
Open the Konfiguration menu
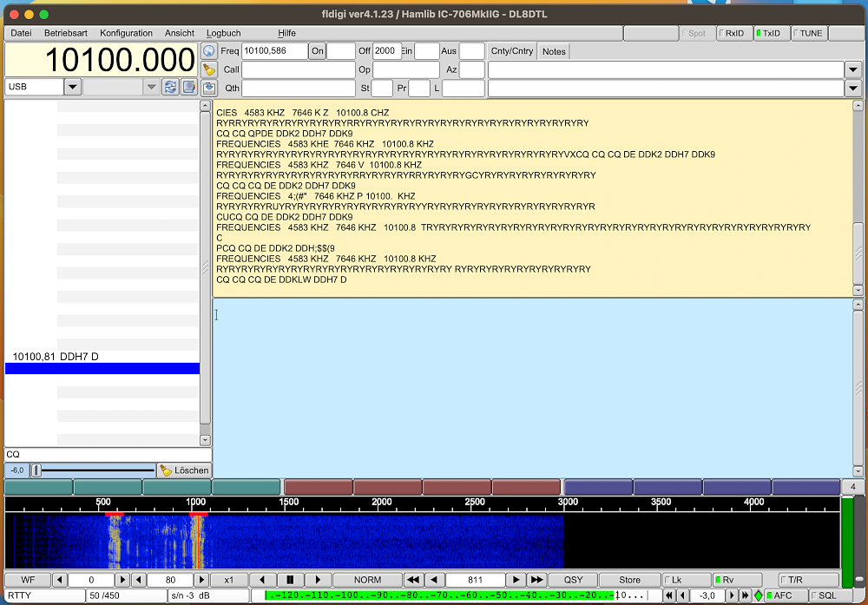tap(126, 33)
